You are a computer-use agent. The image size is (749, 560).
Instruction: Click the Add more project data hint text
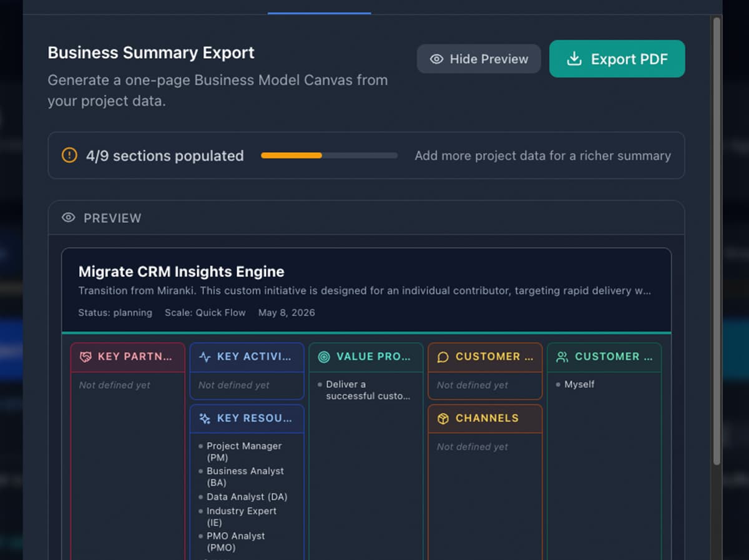(543, 155)
